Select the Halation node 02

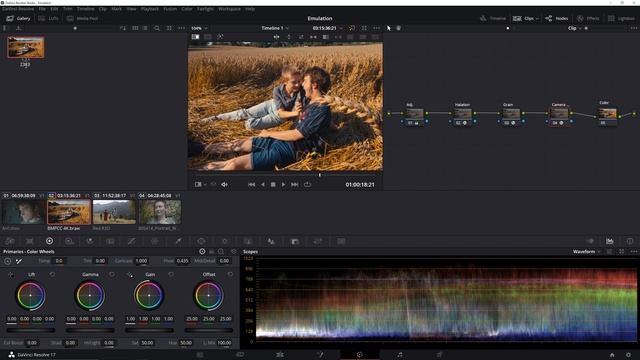462,116
